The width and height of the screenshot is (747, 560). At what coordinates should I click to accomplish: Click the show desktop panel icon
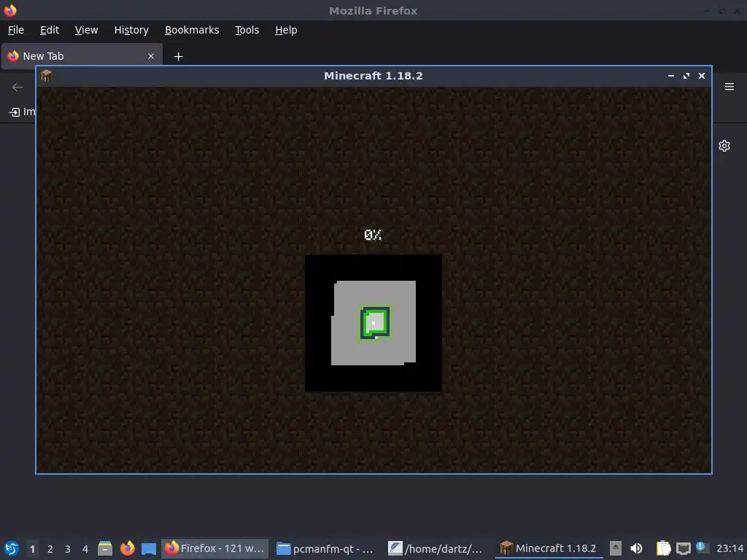149,548
